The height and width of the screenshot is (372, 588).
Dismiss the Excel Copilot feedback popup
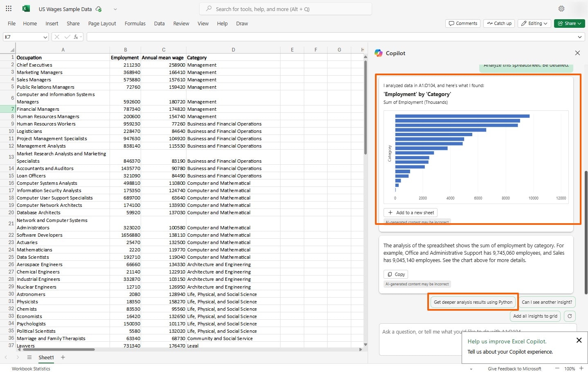[x=579, y=340]
